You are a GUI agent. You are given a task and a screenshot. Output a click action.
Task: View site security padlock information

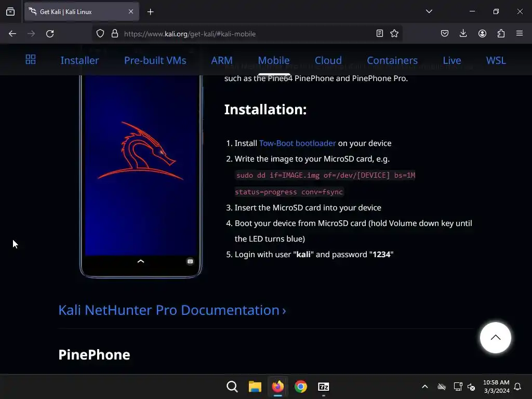pos(115,34)
